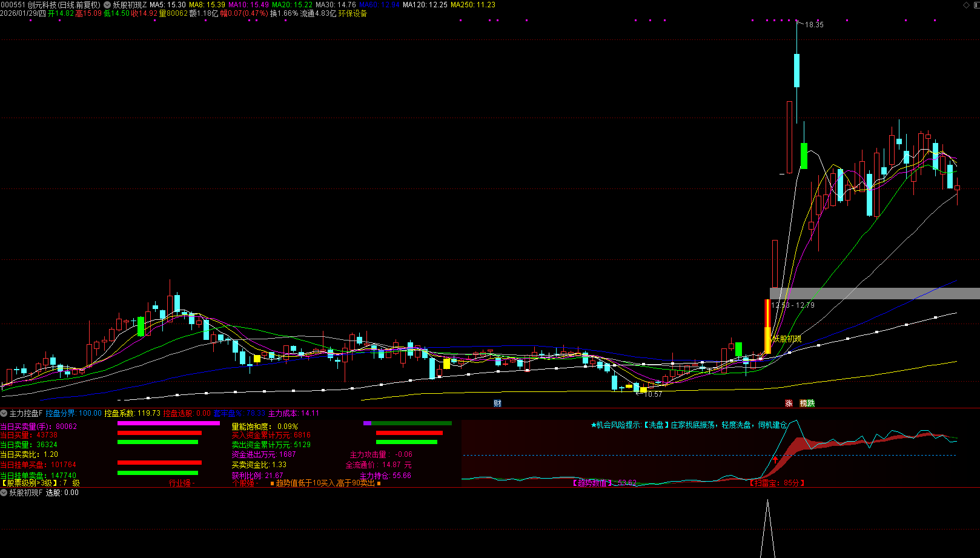This screenshot has height=558, width=980.
Task: Click the 当日卖量: 36324 row
Action: (x=29, y=445)
